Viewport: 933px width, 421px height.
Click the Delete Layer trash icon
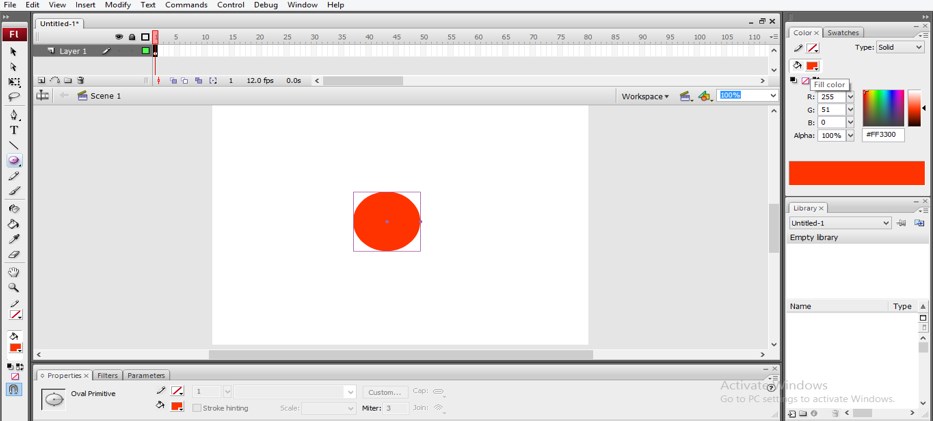(81, 81)
